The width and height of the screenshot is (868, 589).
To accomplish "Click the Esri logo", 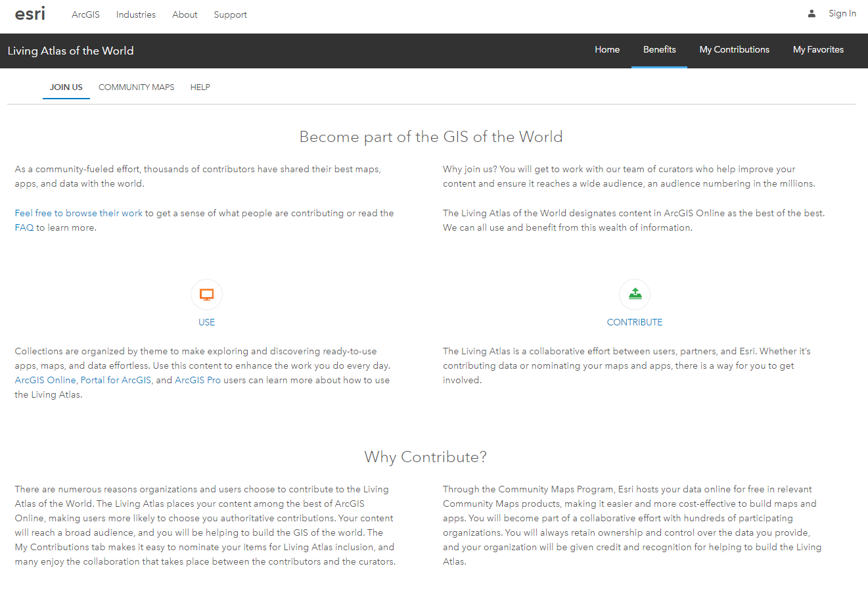I will [30, 13].
